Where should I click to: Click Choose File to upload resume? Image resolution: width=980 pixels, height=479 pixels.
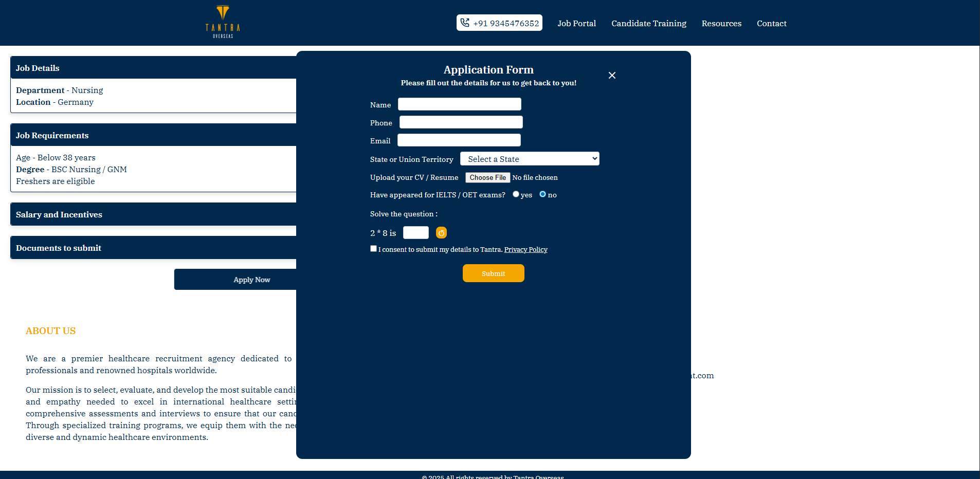488,177
